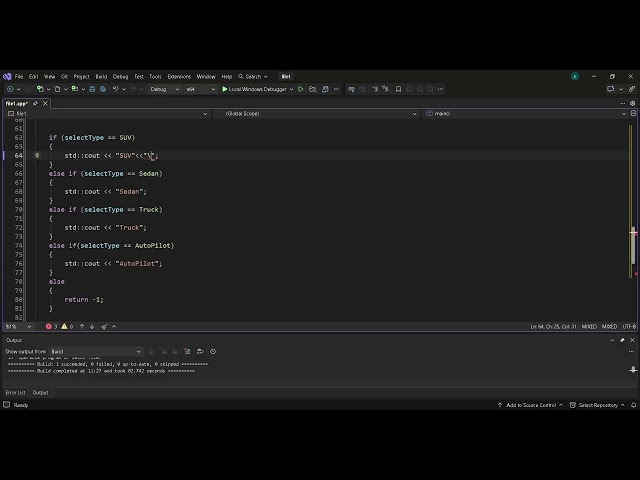The width and height of the screenshot is (640, 480).
Task: Open the Debug configuration dropdown
Action: 164,89
